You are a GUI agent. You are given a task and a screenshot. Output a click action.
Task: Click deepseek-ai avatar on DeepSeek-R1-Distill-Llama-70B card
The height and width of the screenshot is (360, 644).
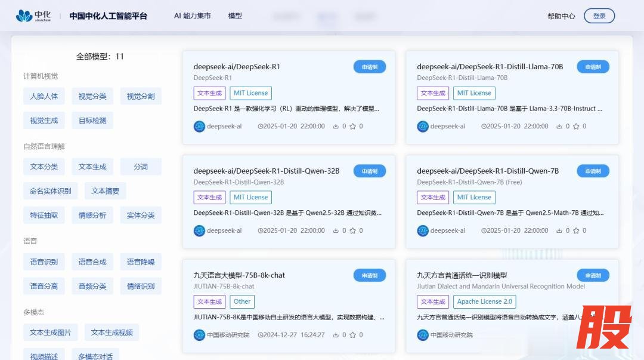[423, 127]
